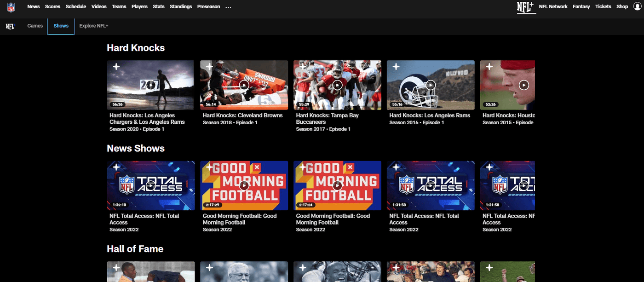Play the NFL Total Access Season 2022 video

(x=150, y=185)
